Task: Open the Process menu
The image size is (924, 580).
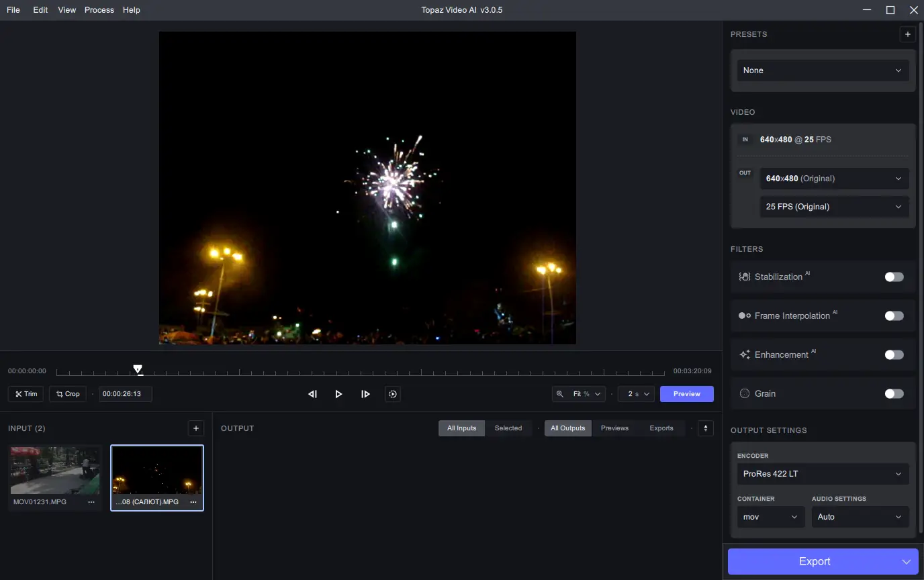Action: 99,10
